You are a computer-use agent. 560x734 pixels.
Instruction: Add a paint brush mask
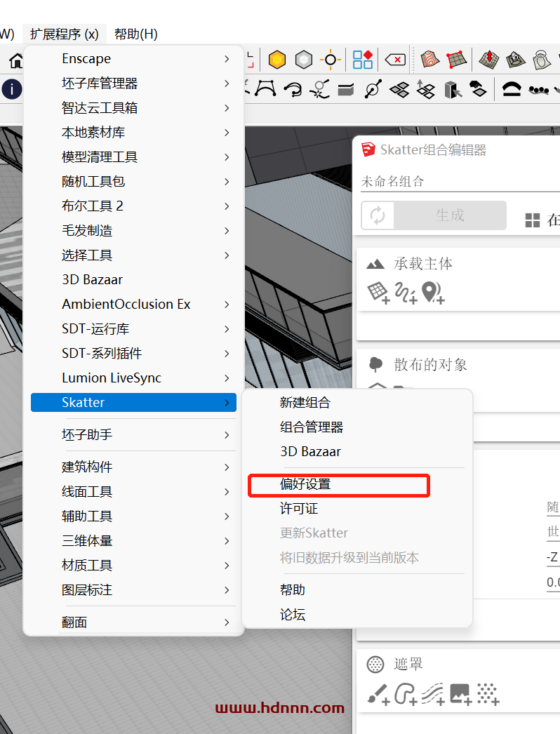(x=379, y=694)
